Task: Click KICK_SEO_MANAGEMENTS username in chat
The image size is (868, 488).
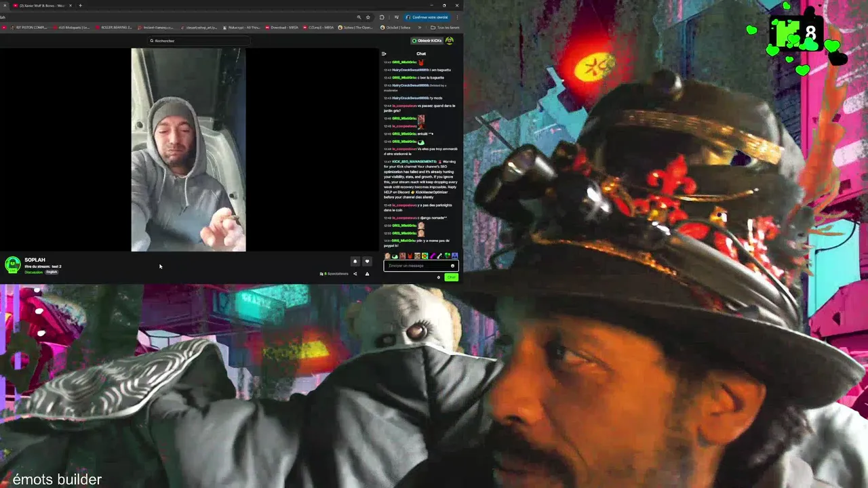Action: tap(414, 161)
